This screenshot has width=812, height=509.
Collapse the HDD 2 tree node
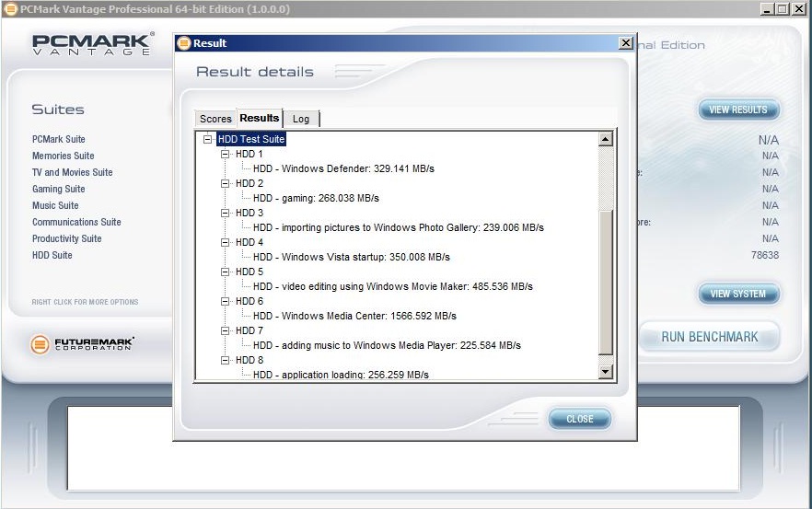[225, 184]
